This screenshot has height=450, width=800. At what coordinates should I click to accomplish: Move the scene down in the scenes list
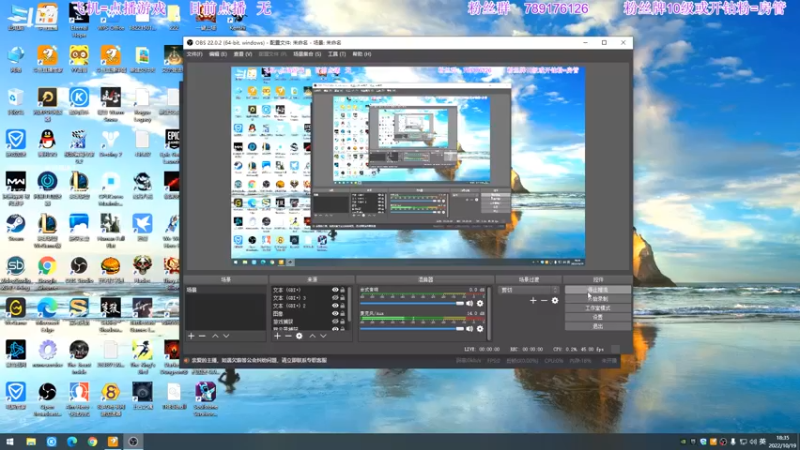tap(226, 336)
